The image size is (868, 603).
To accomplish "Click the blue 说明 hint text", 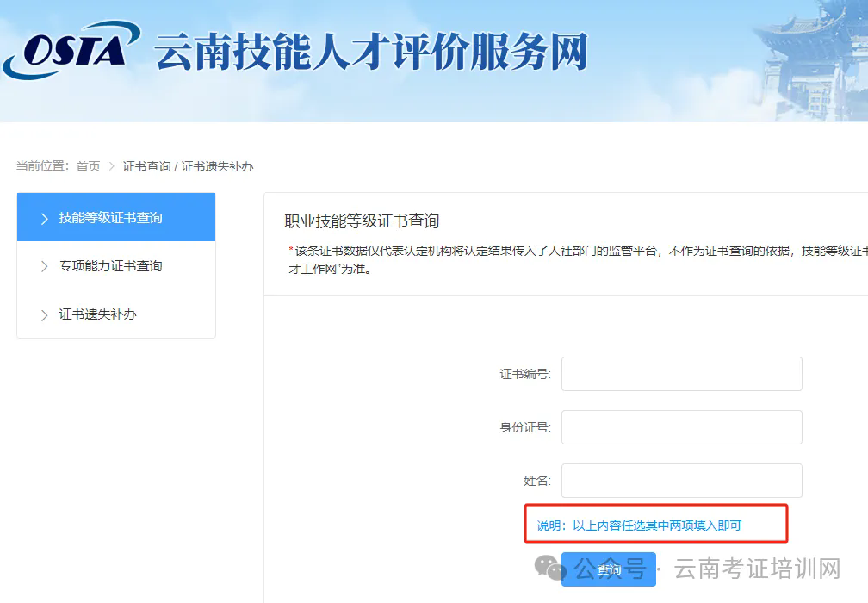I will [639, 525].
